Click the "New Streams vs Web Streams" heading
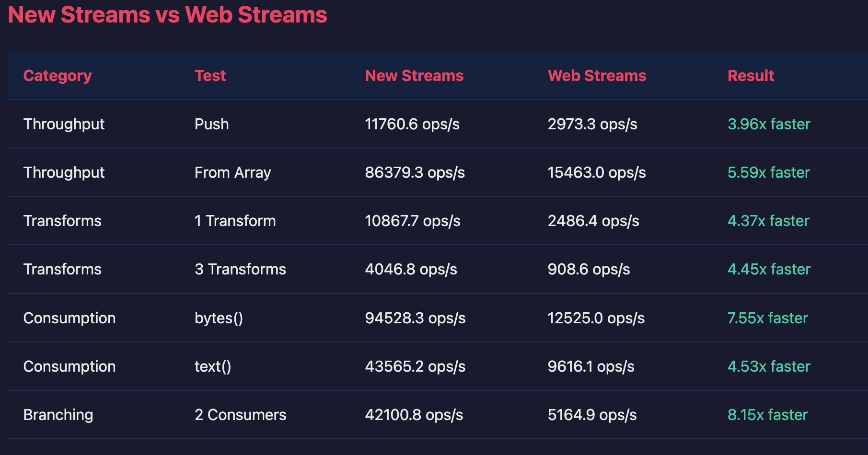The width and height of the screenshot is (868, 455). point(167,15)
